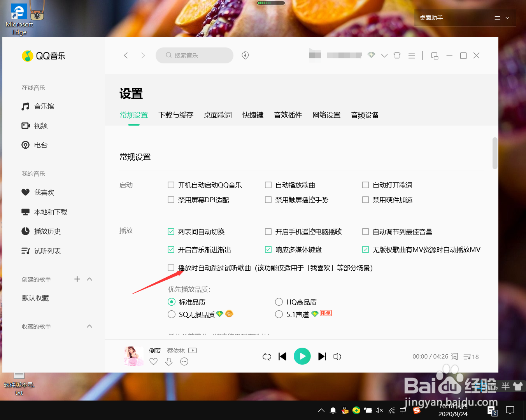The width and height of the screenshot is (526, 420).
Task: Open the 音乐馆 music hall page
Action: pos(38,106)
